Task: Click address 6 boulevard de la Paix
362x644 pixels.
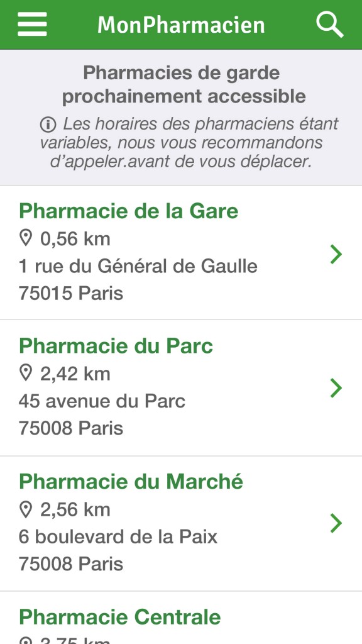Action: 118,537
